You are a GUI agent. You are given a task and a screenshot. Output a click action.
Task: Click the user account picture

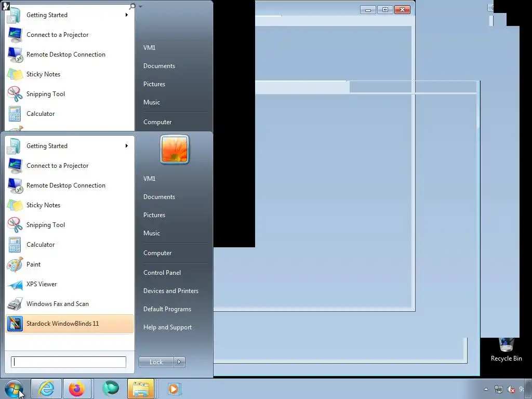click(x=175, y=150)
